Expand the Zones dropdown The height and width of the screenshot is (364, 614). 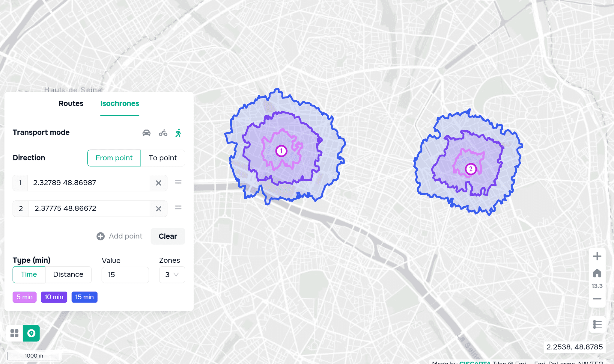pos(172,274)
